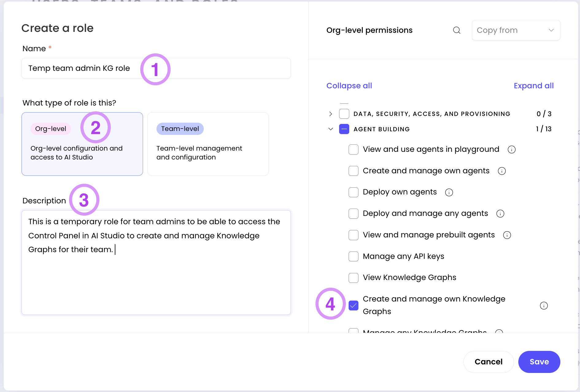Click the AGENT BUILDING group label
The image size is (580, 392).
coord(381,129)
